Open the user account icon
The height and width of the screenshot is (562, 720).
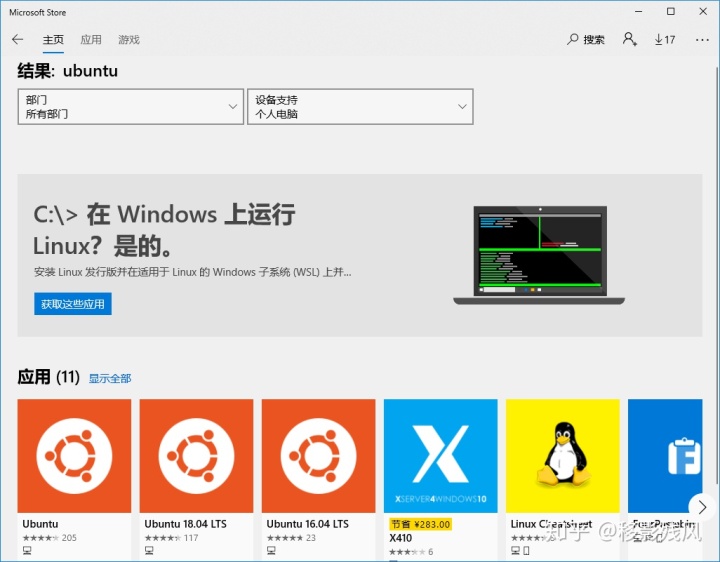point(630,39)
